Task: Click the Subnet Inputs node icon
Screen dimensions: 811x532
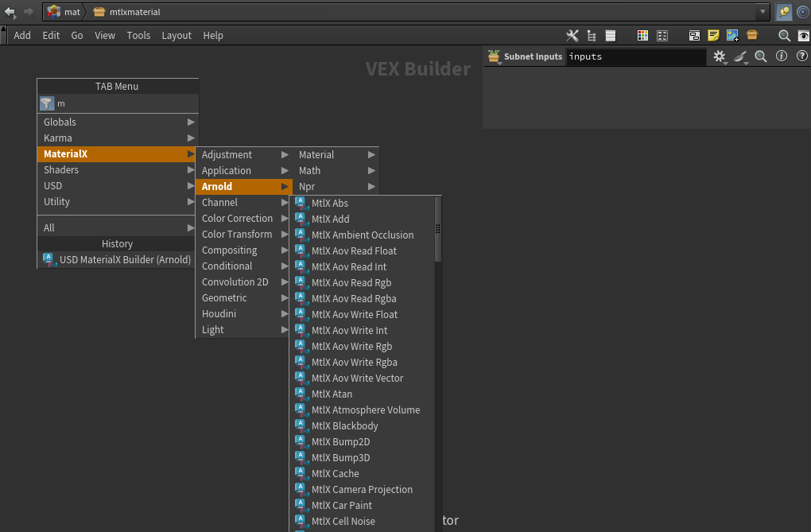Action: click(494, 56)
